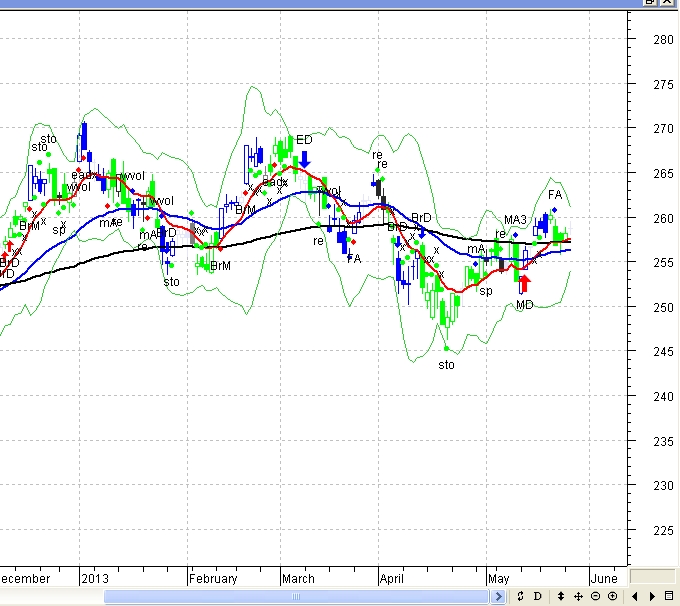This screenshot has height=606, width=680.
Task: Click the 'sto' label near April low
Action: 446,365
